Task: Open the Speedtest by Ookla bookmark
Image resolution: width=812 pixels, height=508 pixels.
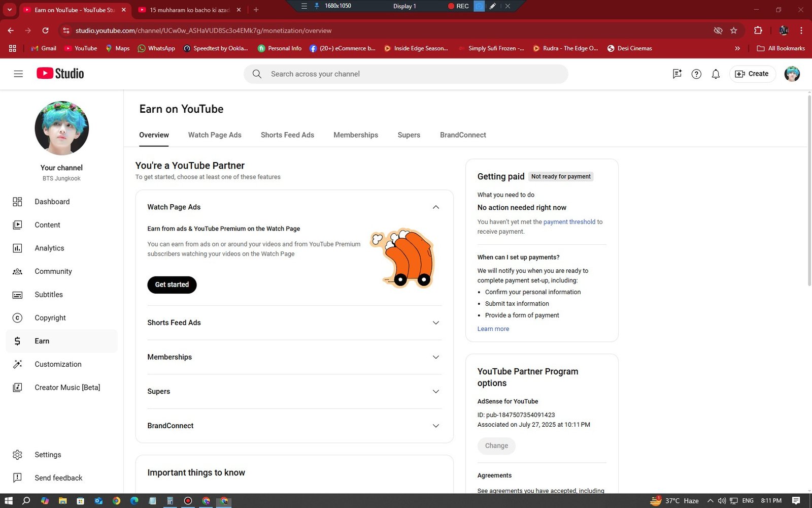Action: 216,48
